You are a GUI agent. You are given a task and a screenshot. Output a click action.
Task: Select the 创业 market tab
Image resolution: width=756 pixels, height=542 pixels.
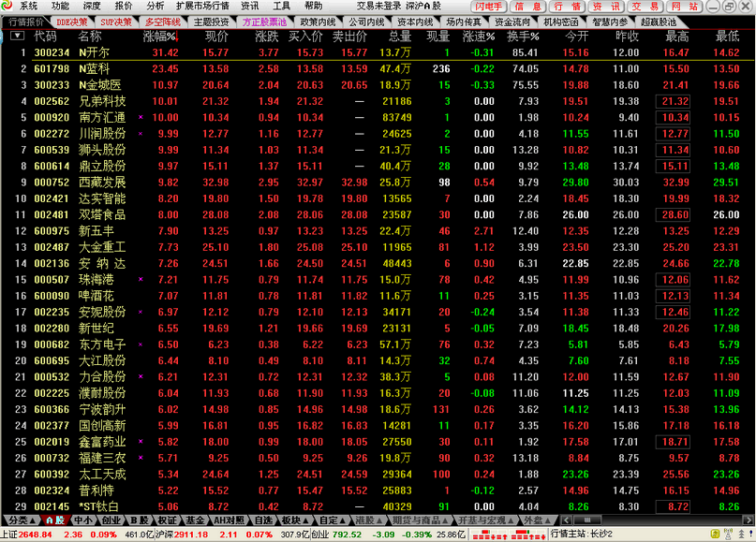click(111, 520)
